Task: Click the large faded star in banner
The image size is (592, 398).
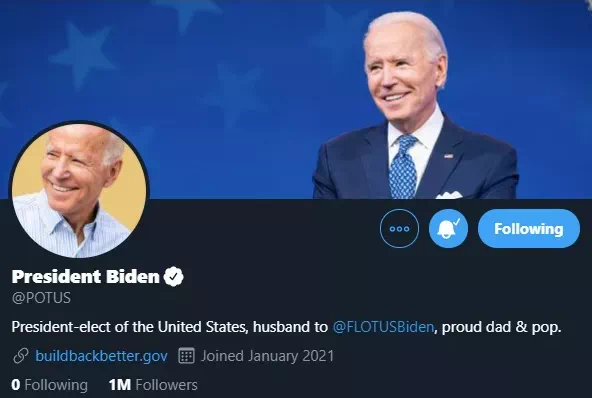Action: [83, 53]
